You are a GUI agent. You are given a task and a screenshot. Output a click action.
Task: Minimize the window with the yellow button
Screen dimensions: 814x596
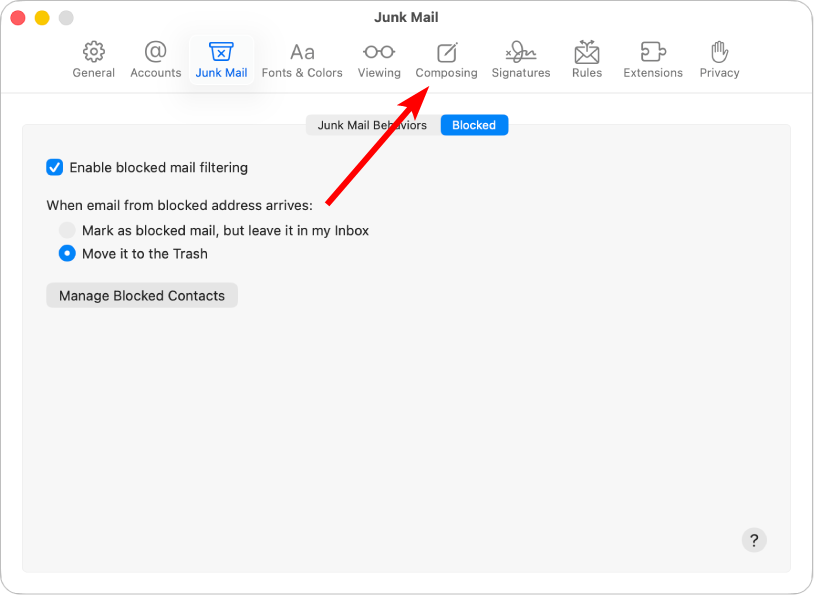[x=42, y=18]
